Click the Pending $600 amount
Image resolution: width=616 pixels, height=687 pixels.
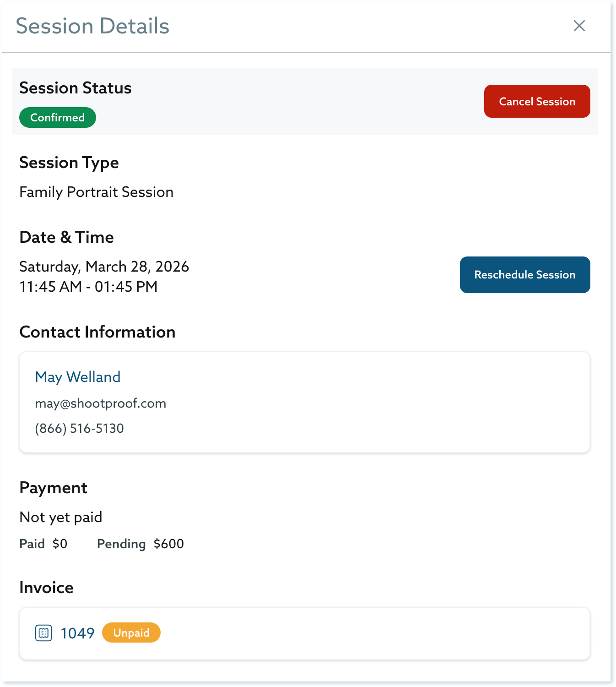140,544
